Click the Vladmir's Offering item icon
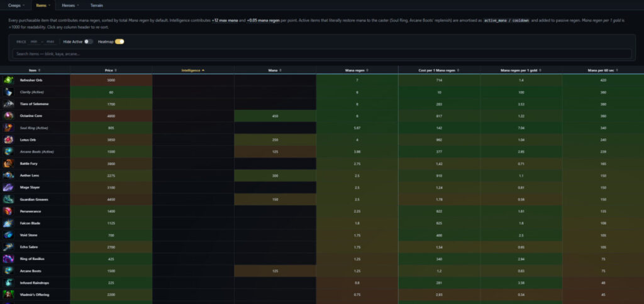This screenshot has width=644, height=304. pyautogui.click(x=8, y=295)
